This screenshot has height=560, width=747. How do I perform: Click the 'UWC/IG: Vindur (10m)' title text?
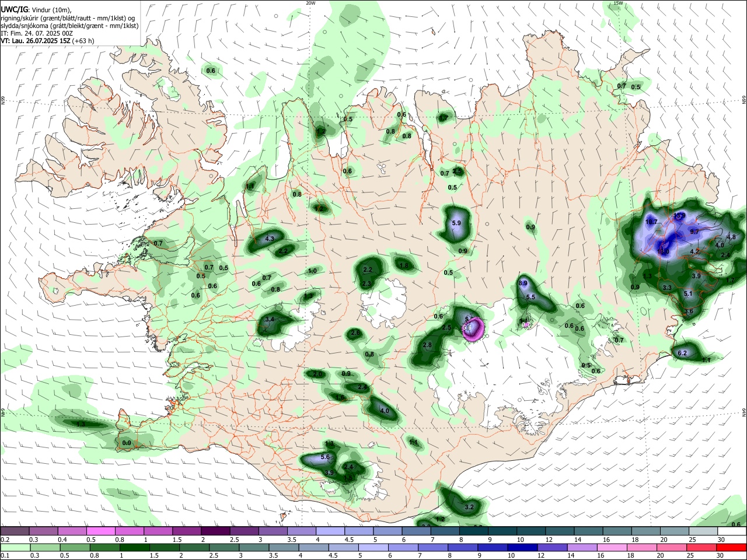coord(36,10)
